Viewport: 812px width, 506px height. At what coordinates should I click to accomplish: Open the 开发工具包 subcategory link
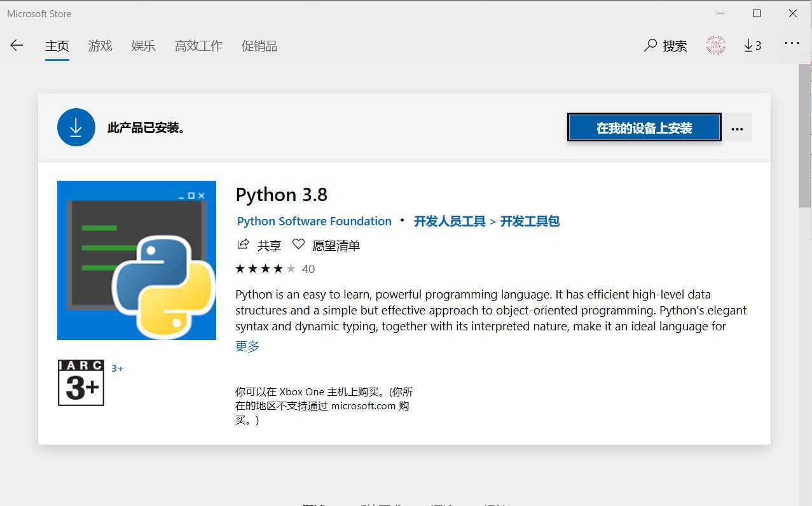click(x=530, y=221)
